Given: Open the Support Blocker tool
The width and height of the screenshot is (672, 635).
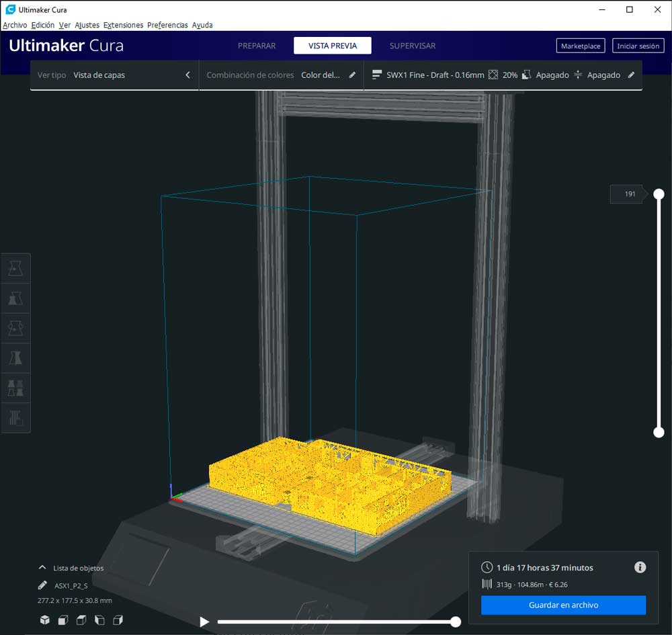Looking at the screenshot, I should pos(15,417).
